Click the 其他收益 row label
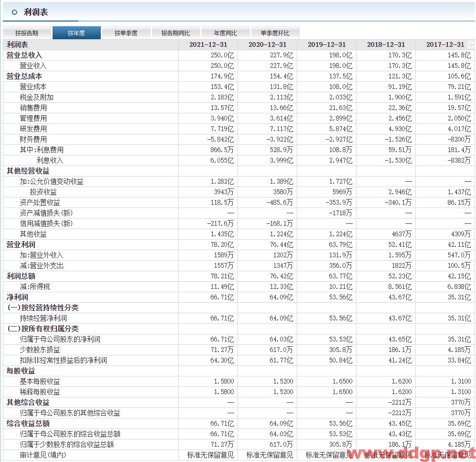This screenshot has width=476, height=462. (33, 234)
